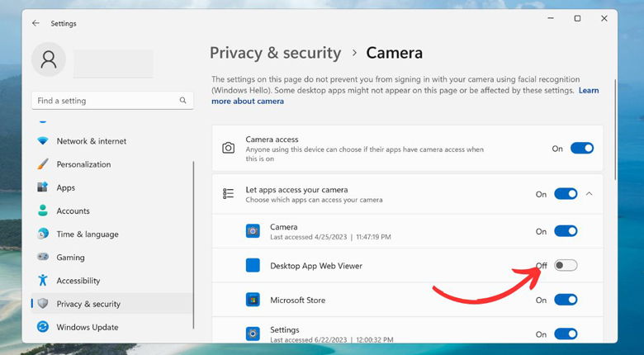Click the Network & internet wifi icon
This screenshot has width=644, height=355.
click(43, 141)
